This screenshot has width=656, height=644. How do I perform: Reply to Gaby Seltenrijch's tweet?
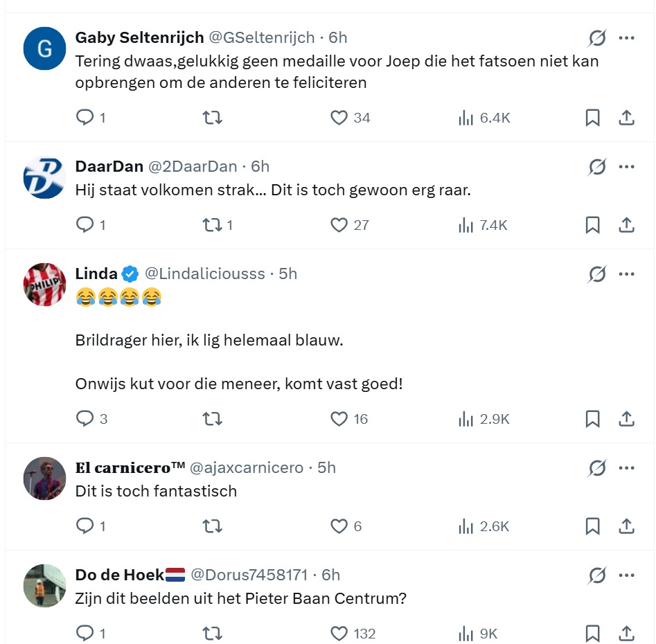[x=85, y=118]
